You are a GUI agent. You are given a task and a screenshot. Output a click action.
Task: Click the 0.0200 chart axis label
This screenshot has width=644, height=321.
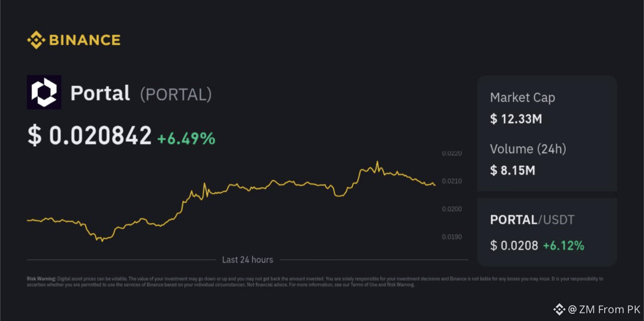pyautogui.click(x=452, y=209)
